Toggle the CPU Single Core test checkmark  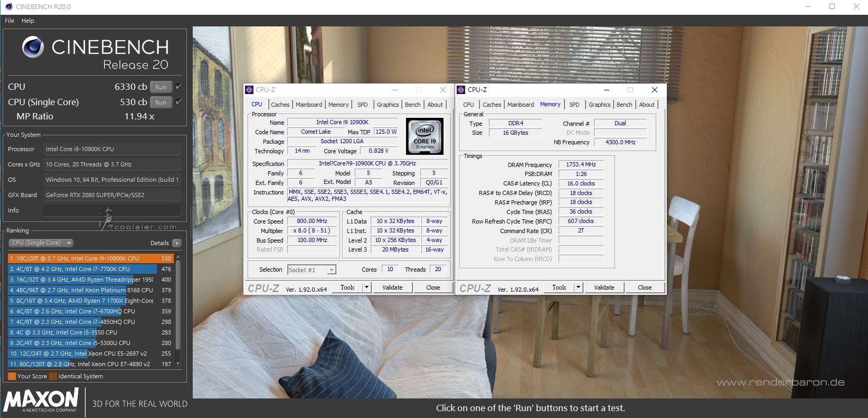tap(178, 102)
